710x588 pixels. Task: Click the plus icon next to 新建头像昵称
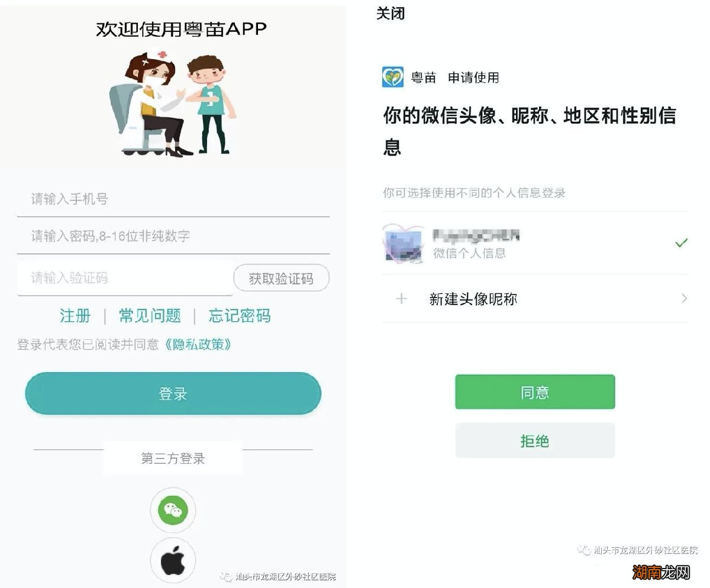(x=403, y=299)
